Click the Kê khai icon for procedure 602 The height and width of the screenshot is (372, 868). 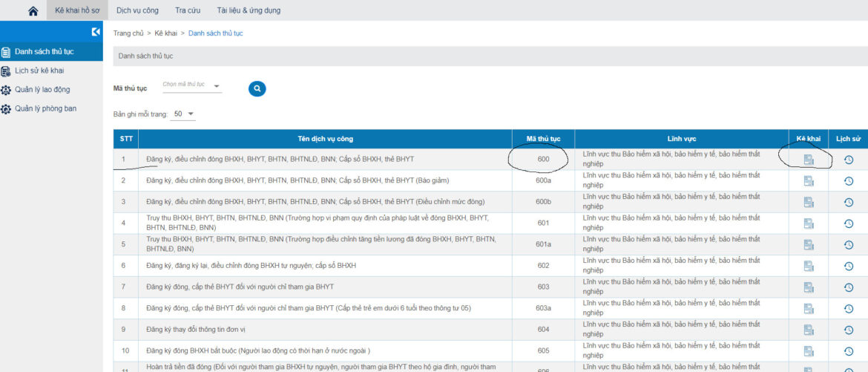click(x=809, y=266)
